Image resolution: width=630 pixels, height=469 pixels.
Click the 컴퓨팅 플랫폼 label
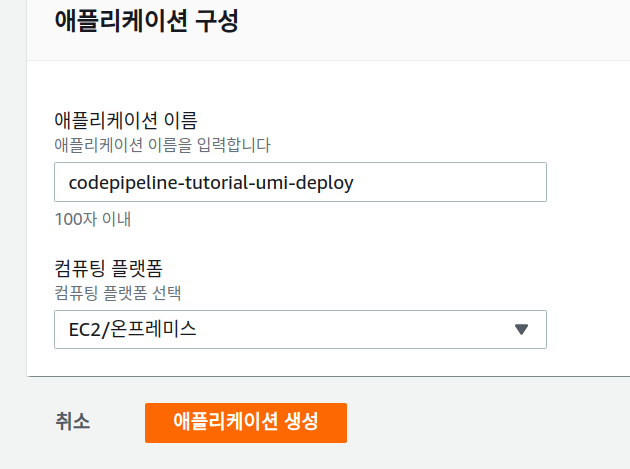(108, 268)
